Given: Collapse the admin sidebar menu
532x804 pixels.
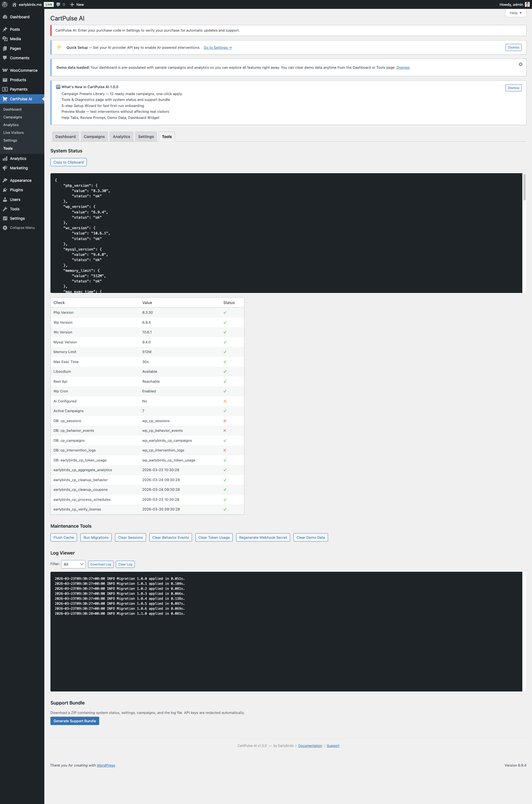Looking at the screenshot, I should [21, 227].
